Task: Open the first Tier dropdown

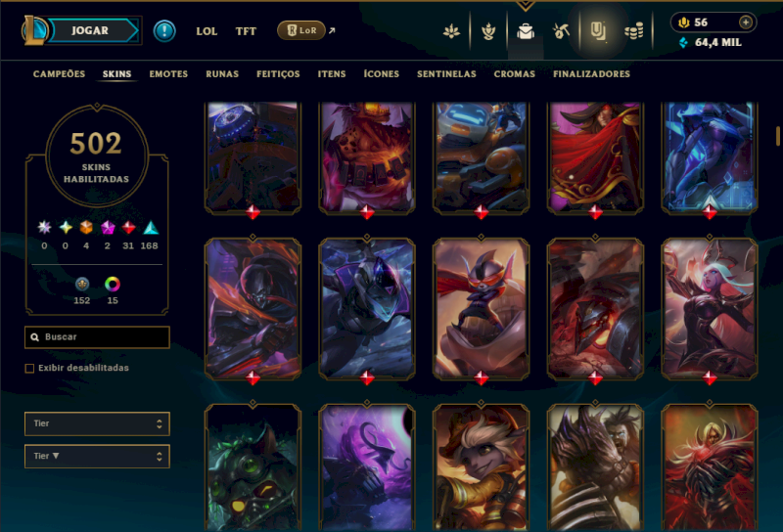Action: pos(97,423)
